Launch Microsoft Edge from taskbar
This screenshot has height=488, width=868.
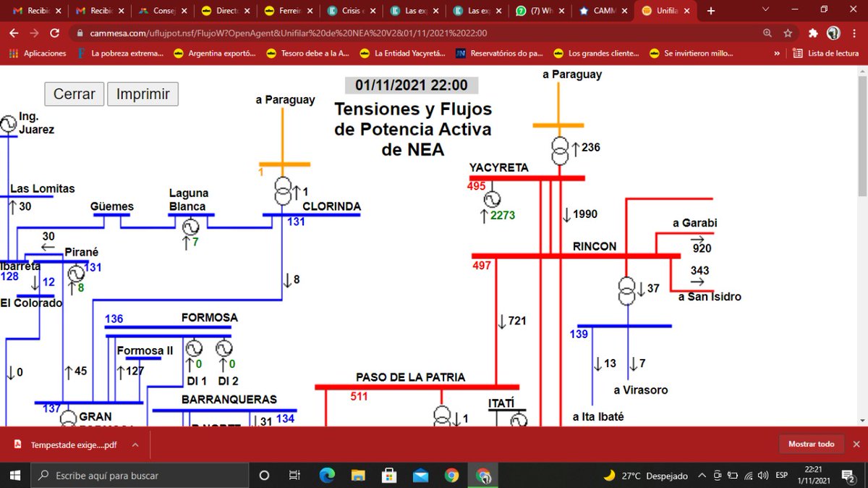(x=328, y=476)
